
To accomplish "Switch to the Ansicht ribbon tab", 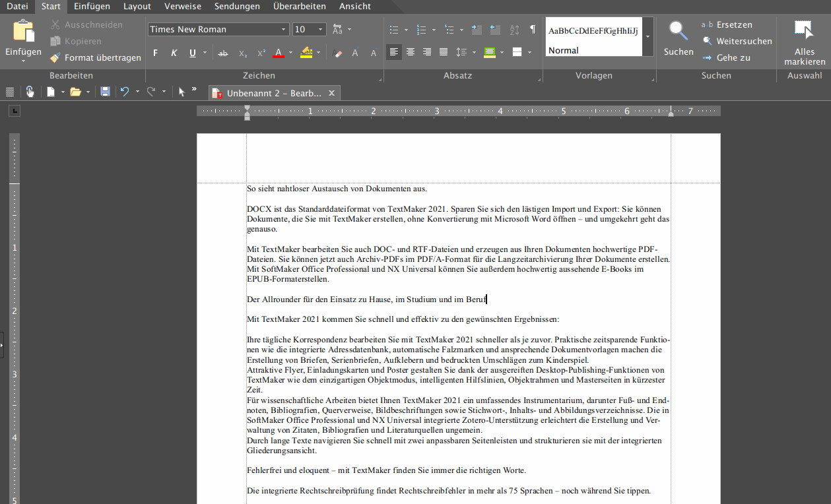I will (355, 7).
